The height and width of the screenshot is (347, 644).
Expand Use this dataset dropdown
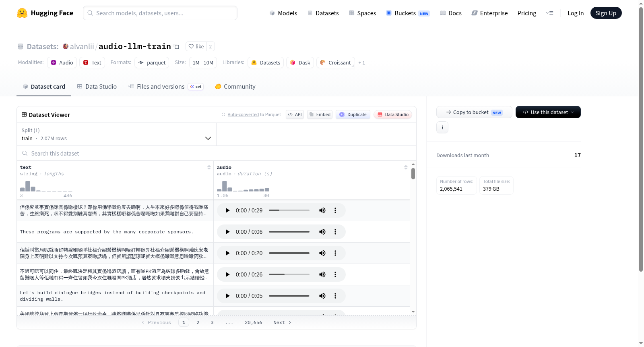tap(548, 112)
